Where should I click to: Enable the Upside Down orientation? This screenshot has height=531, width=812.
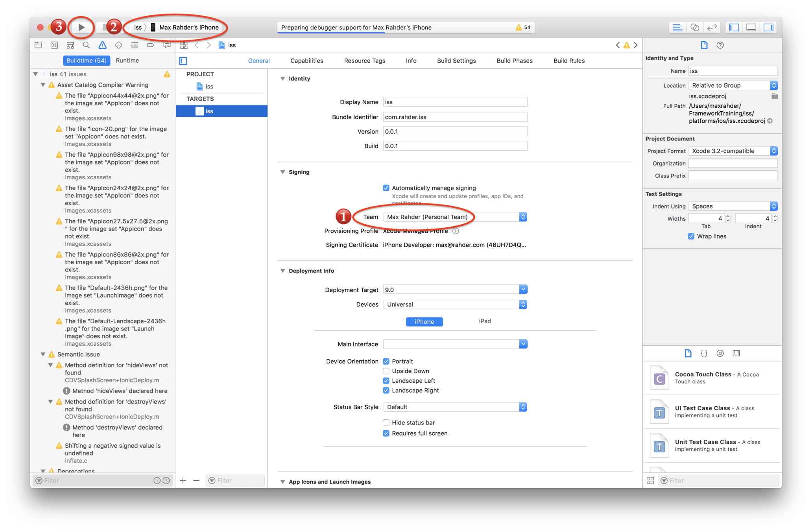pos(386,371)
